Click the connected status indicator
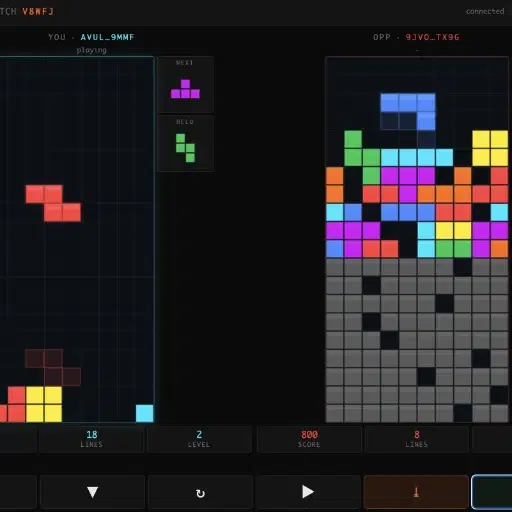Image resolution: width=512 pixels, height=512 pixels. click(x=485, y=11)
